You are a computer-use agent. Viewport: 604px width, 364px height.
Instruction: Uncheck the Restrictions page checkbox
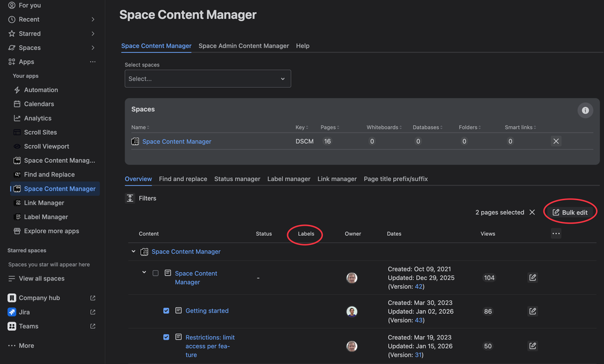click(166, 337)
